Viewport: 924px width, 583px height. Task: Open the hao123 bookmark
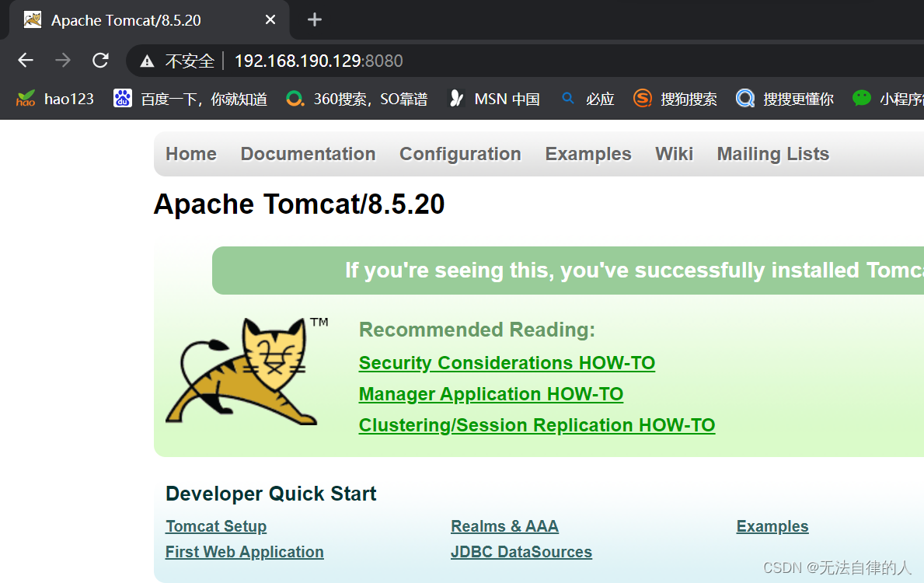[55, 99]
